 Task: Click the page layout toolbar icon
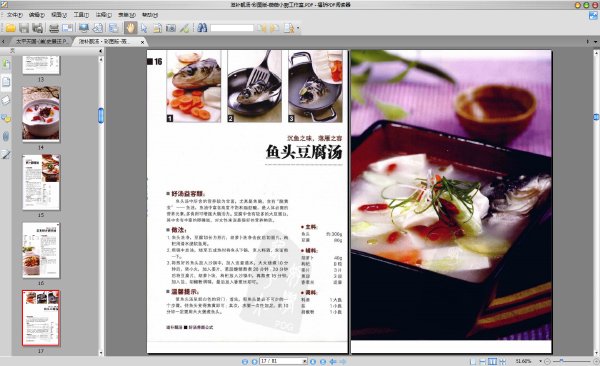click(113, 28)
